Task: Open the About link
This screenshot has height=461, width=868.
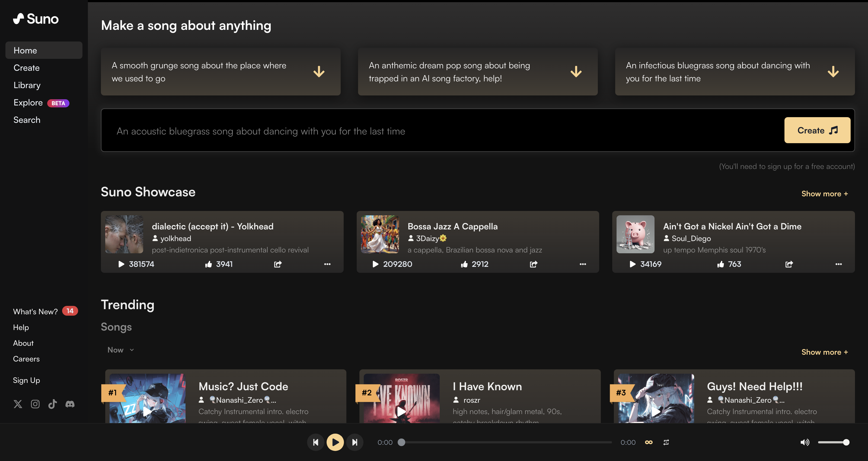Action: [23, 343]
